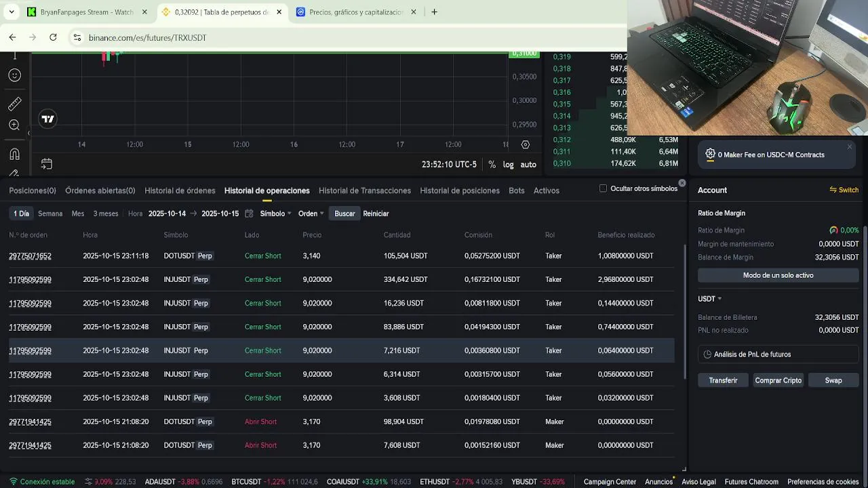Close the bottom panel round X
Image resolution: width=868 pixels, height=488 pixels.
682,183
